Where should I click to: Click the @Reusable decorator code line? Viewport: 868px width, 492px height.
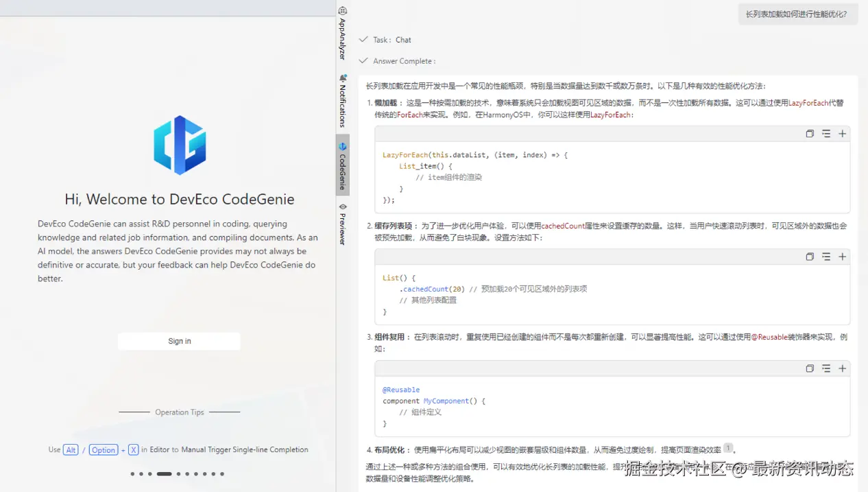pyautogui.click(x=401, y=390)
